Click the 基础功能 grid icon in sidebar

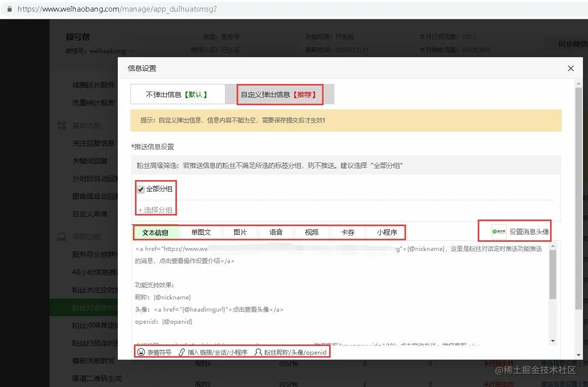61,125
